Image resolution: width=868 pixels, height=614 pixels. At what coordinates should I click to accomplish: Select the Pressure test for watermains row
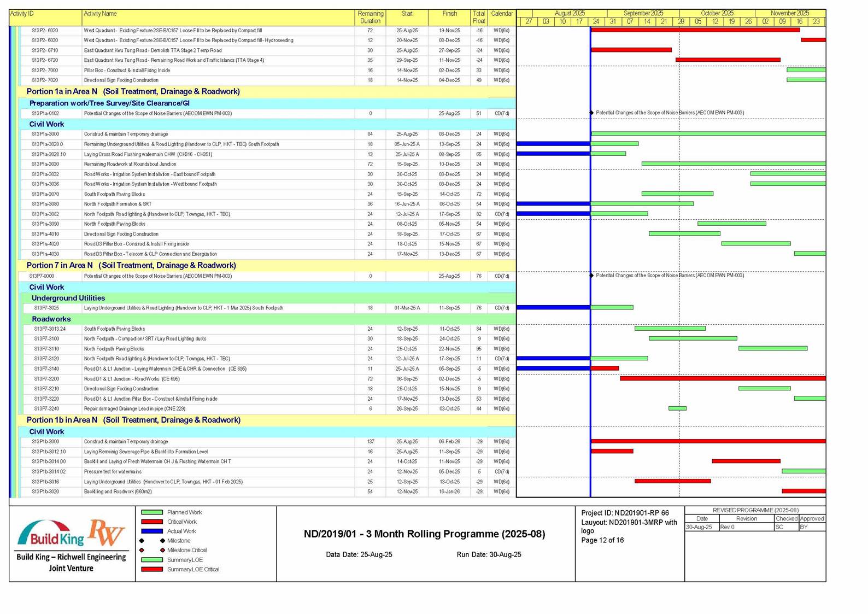[x=268, y=472]
